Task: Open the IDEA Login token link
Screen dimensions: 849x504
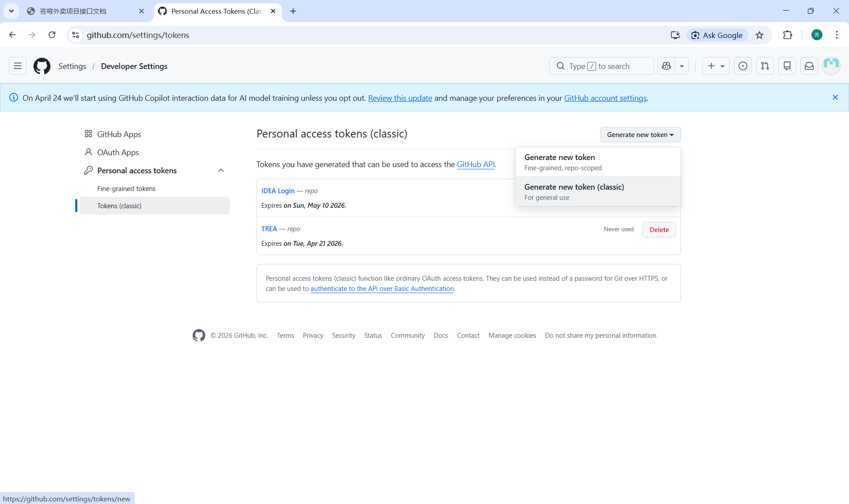Action: [x=278, y=191]
